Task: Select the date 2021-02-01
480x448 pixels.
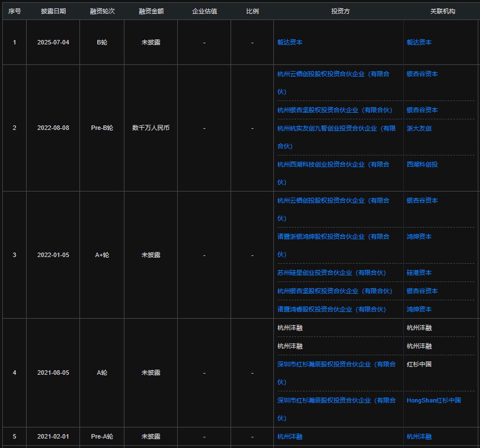Action: tap(53, 437)
